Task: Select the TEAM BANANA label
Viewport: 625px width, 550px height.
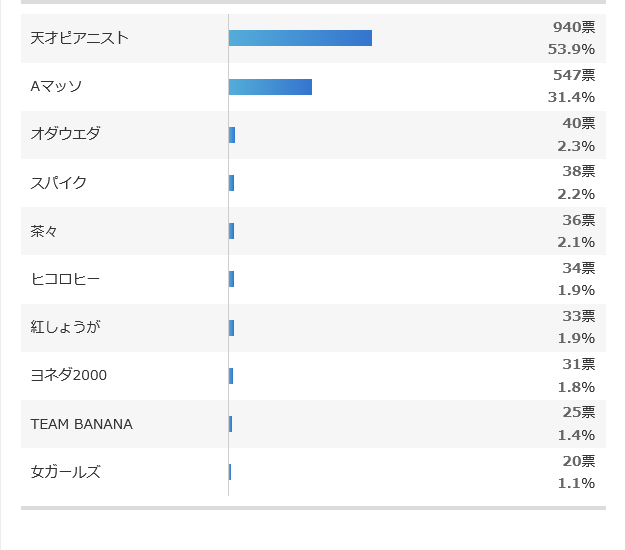Action: click(82, 424)
